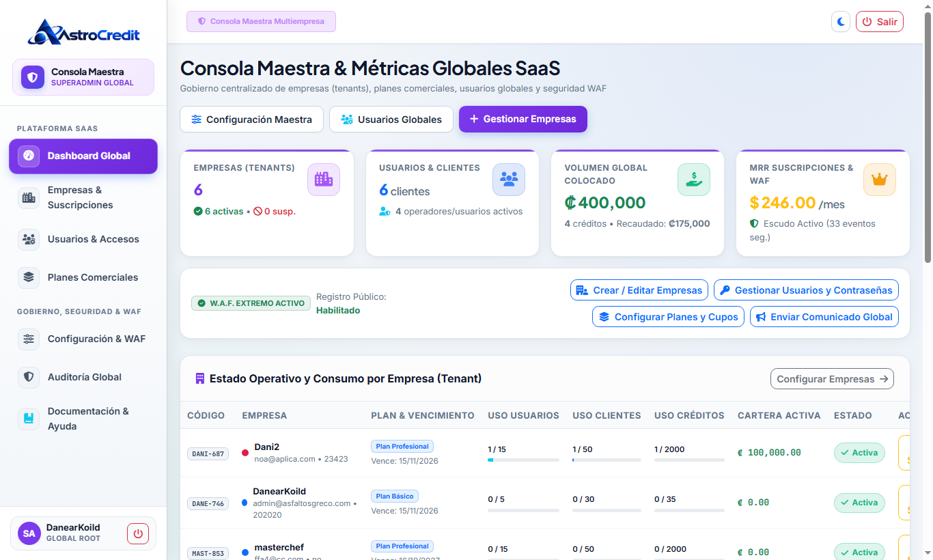
Task: Click the SA user avatar
Action: coord(29,533)
